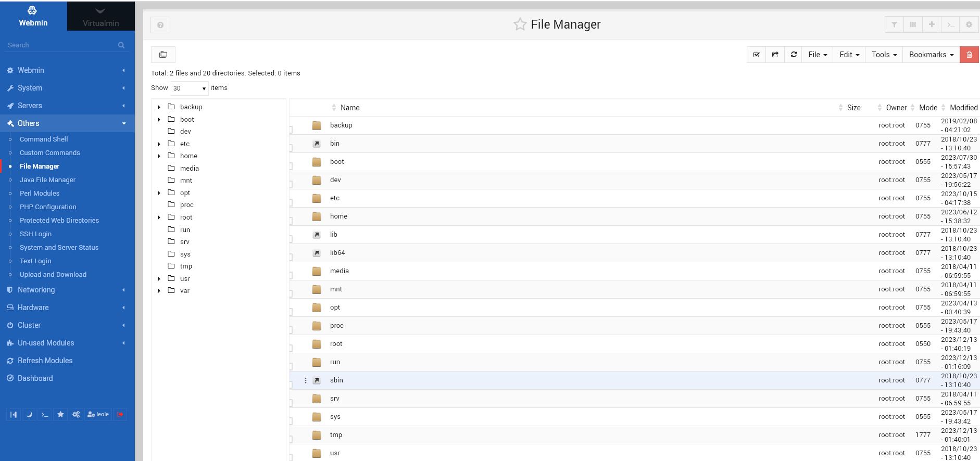
Task: Click the etc folder icon in list
Action: 316,198
